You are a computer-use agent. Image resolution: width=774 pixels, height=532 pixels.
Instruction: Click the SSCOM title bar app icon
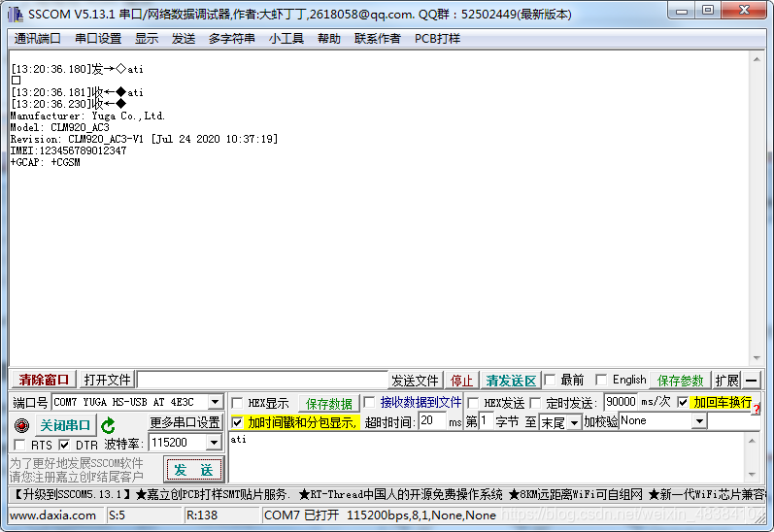point(16,14)
